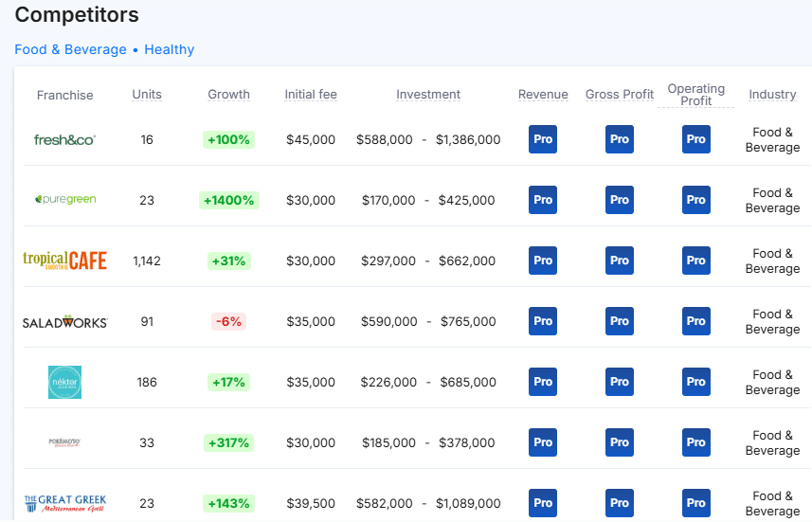Open the Nekter Juice Bar logo
The width and height of the screenshot is (812, 522).
64,382
